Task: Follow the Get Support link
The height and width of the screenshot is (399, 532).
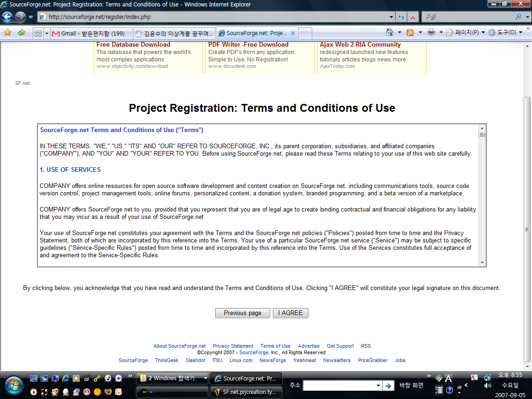Action: 340,346
